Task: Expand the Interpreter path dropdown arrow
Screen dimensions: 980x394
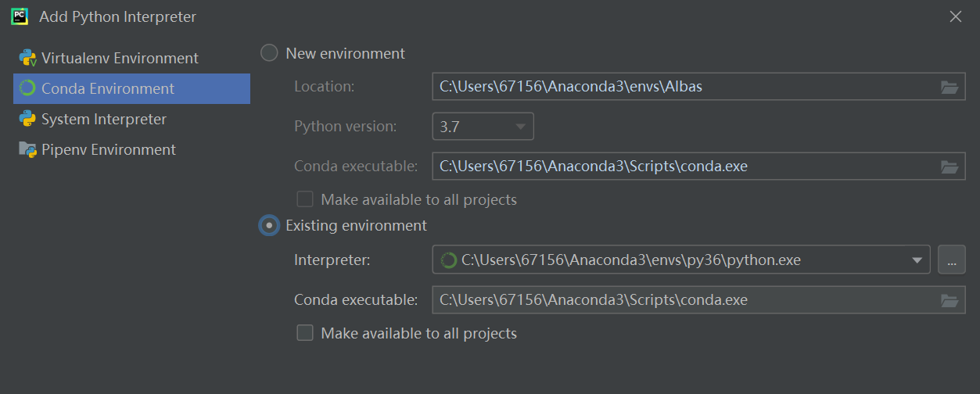Action: pyautogui.click(x=917, y=260)
